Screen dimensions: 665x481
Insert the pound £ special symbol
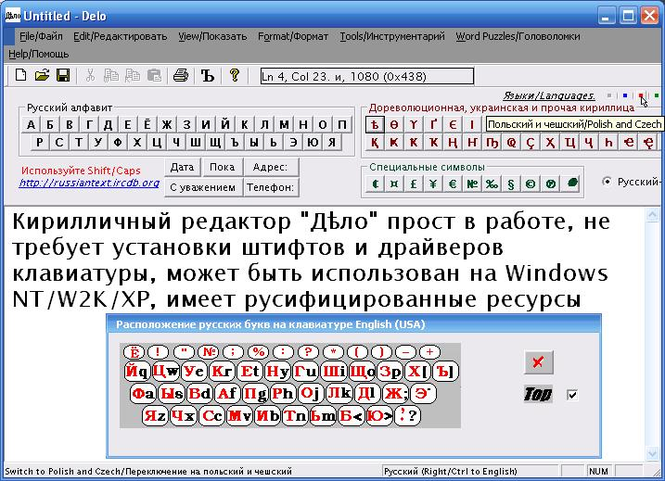414,184
